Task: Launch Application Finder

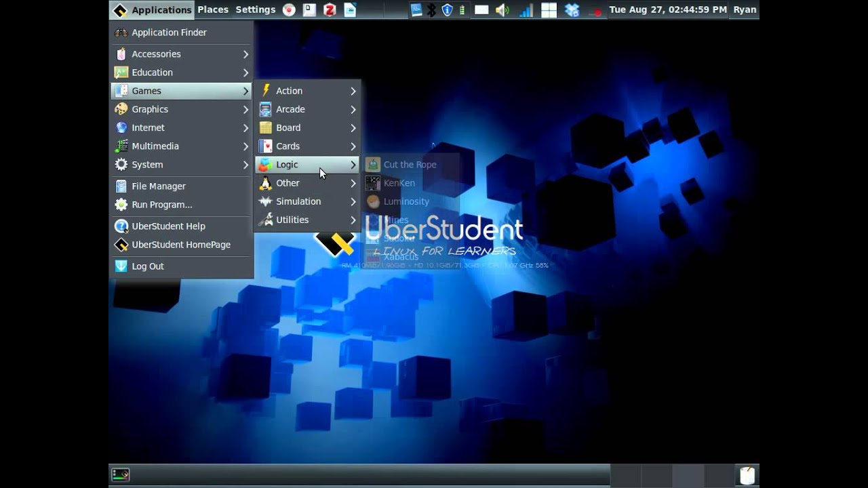Action: click(x=182, y=33)
